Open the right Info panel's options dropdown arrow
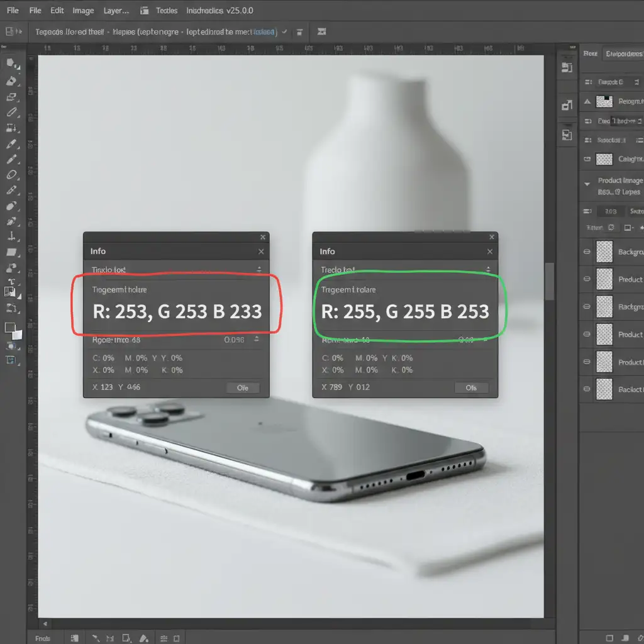Viewport: 644px width, 644px height. [x=487, y=269]
